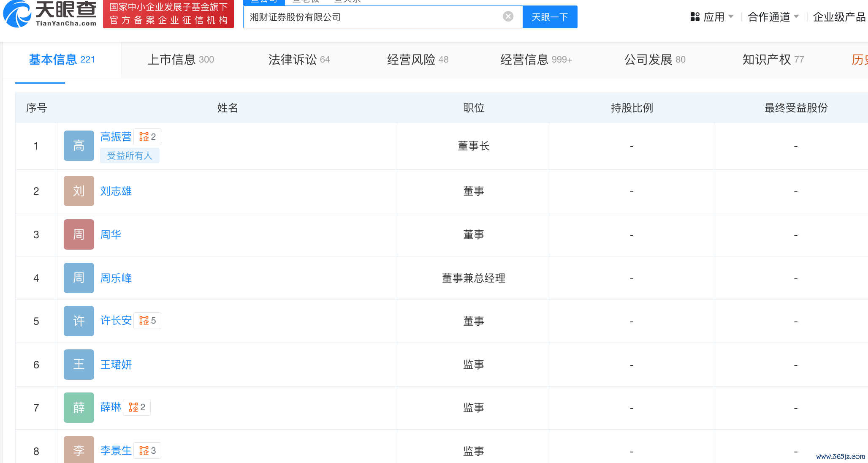The width and height of the screenshot is (868, 463).
Task: Click the 刘 avatar thumbnail
Action: coord(79,191)
